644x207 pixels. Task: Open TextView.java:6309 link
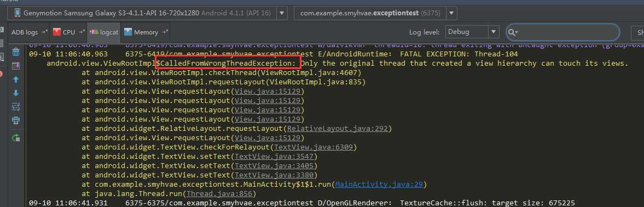click(x=314, y=147)
